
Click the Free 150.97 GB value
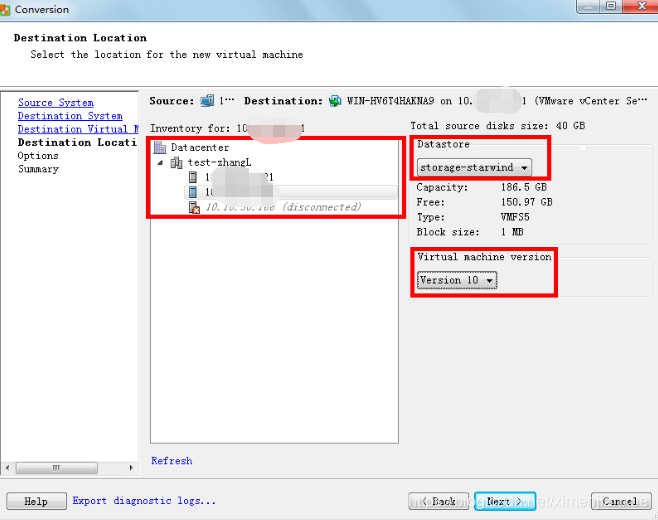527,202
